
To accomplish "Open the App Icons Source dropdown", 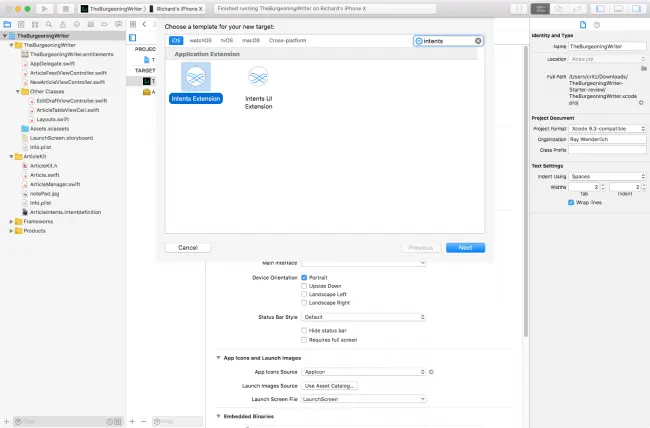I will point(364,372).
